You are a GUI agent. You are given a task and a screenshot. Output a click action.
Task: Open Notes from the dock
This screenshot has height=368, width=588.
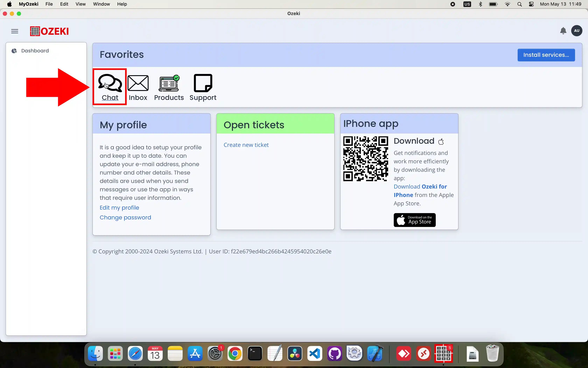point(175,354)
